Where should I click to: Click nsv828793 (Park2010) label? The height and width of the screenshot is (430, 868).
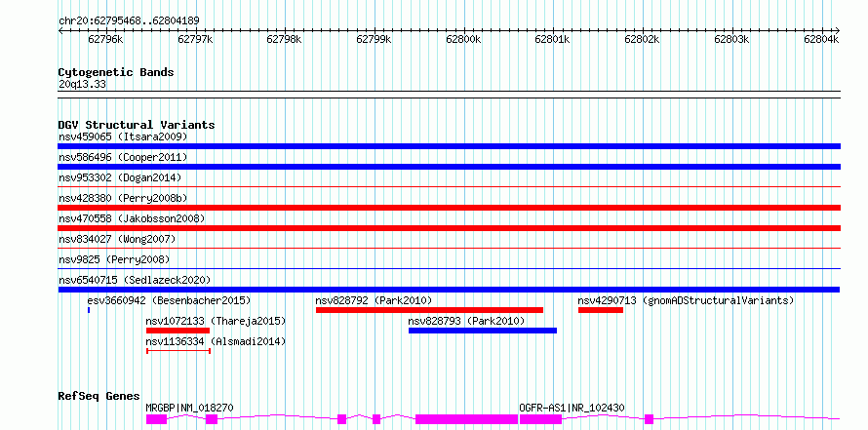coord(466,322)
